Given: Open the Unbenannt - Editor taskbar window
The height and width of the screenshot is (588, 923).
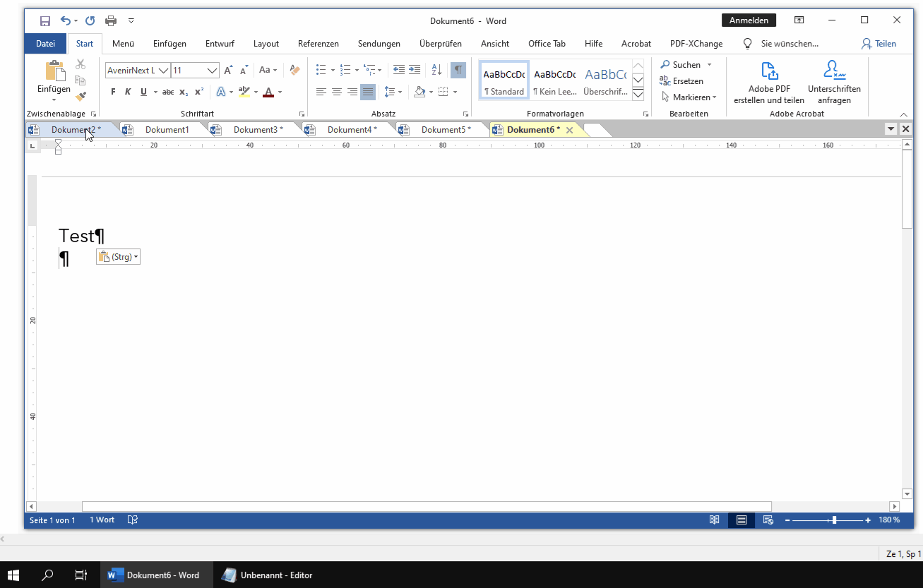Looking at the screenshot, I should tap(268, 575).
